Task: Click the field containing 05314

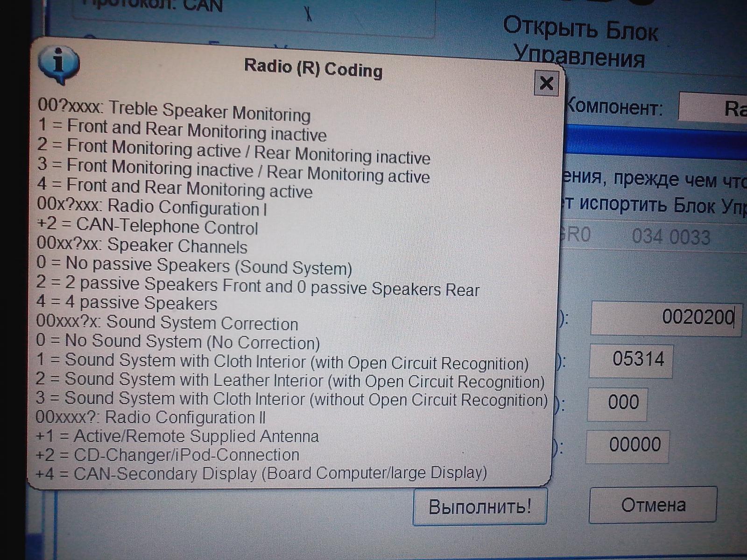Action: (x=631, y=360)
